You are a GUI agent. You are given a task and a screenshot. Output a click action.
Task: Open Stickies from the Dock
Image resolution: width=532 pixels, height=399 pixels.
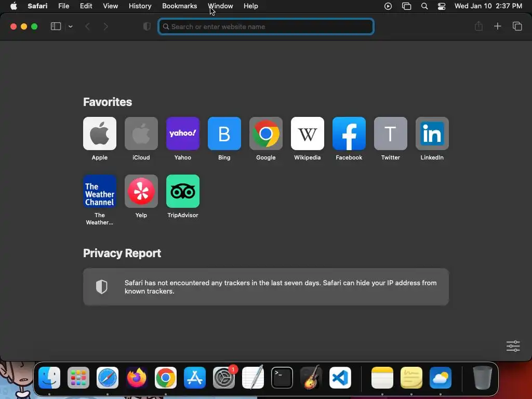tap(411, 378)
